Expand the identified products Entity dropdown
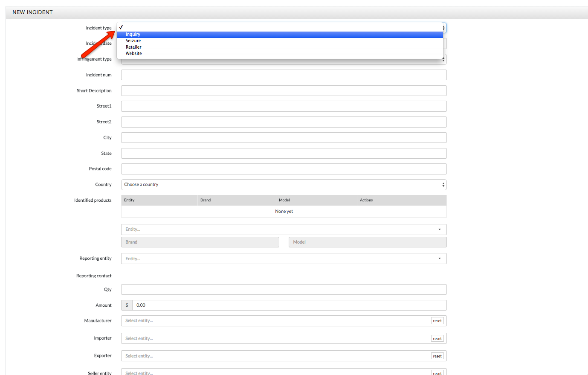588x375 pixels. pyautogui.click(x=284, y=230)
